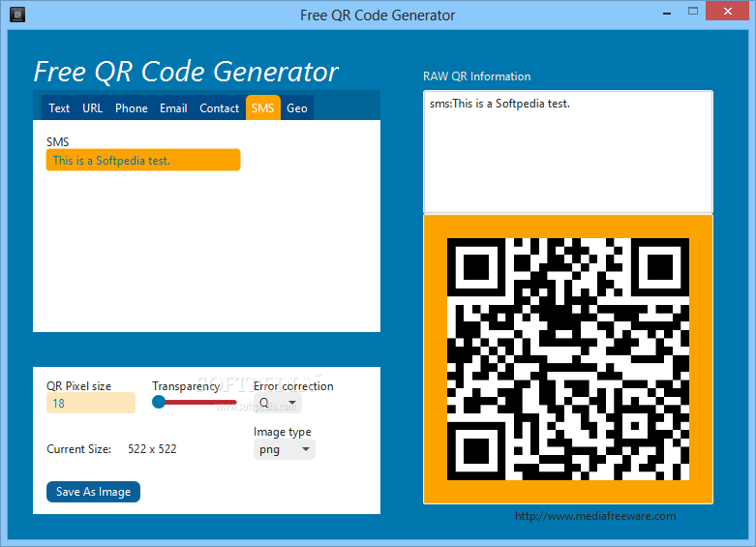Click the app icon in title bar
The image size is (756, 547).
[17, 14]
